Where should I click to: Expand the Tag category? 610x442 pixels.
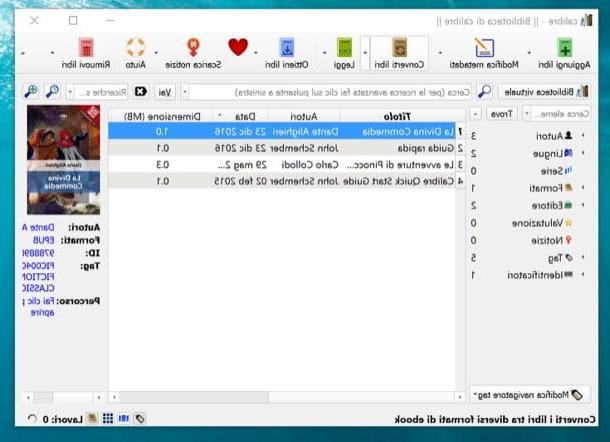coord(583,257)
